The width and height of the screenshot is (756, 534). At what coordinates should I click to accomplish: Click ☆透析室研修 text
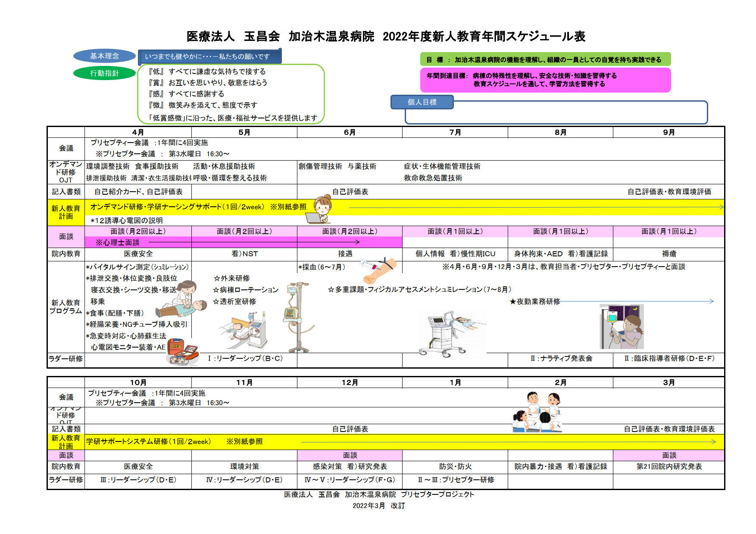click(234, 301)
